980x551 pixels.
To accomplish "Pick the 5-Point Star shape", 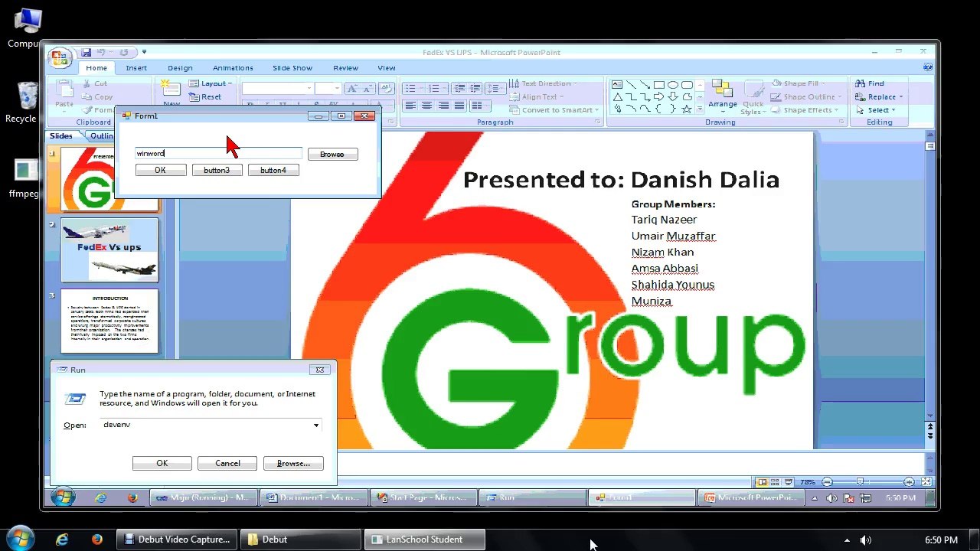I will click(687, 109).
